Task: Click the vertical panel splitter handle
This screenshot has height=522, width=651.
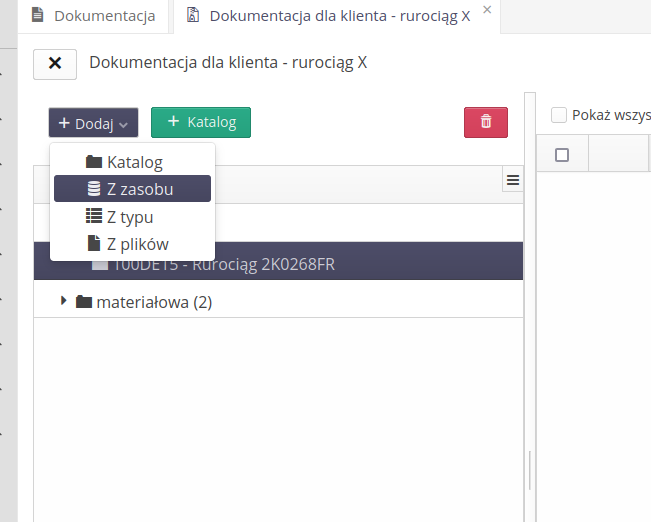Action: 529,470
